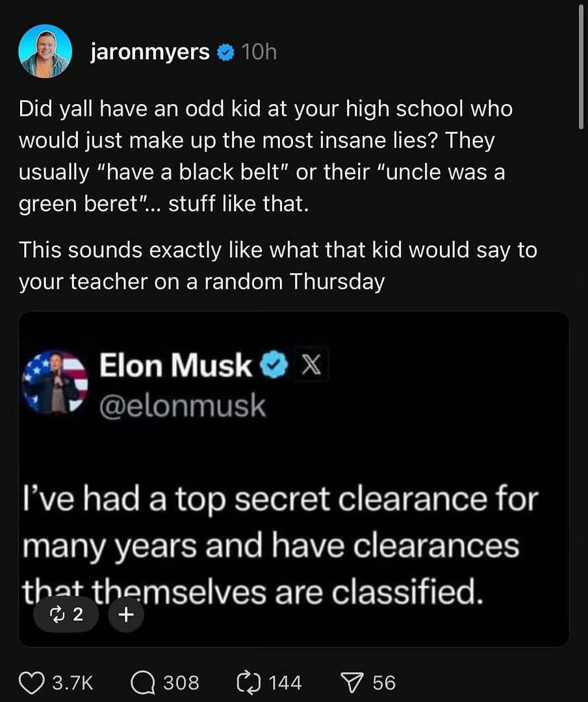Screen dimensions: 588x702
Task: Click jaronmyers' blue verified badge
Action: pos(223,53)
